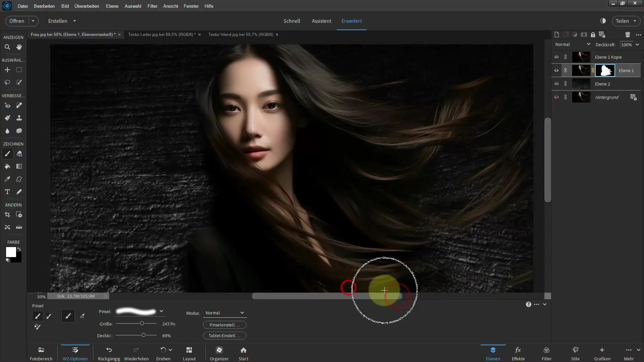The width and height of the screenshot is (644, 362).
Task: Open the blend mode Normal dropdown in Layers
Action: point(573,44)
